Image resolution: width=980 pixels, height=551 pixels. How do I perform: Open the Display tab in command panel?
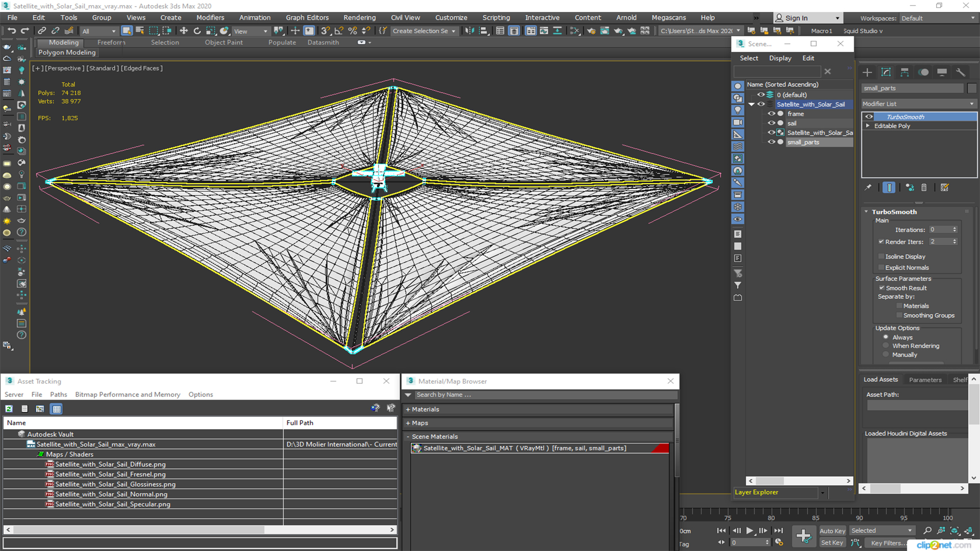pyautogui.click(x=942, y=72)
